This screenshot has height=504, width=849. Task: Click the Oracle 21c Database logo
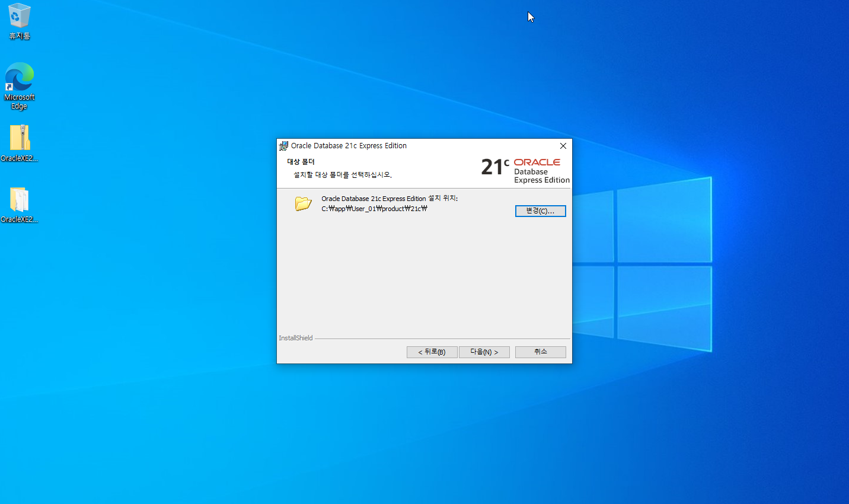[525, 170]
